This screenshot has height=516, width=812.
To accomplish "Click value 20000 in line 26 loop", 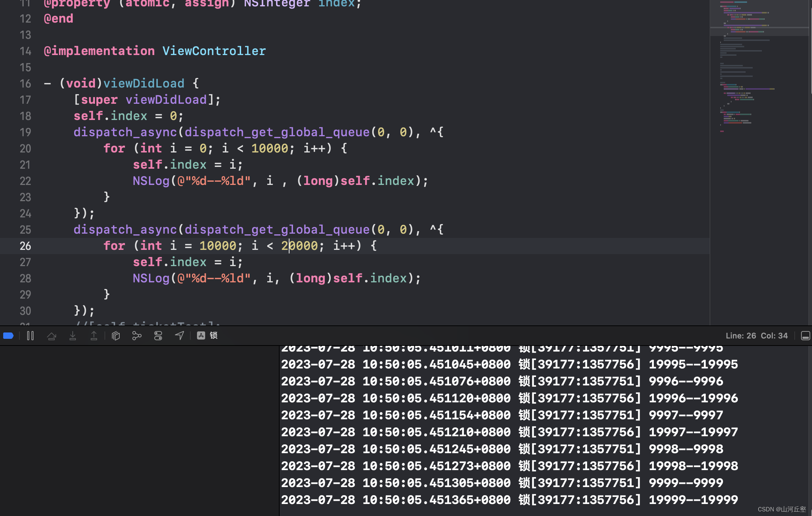I will coord(299,246).
